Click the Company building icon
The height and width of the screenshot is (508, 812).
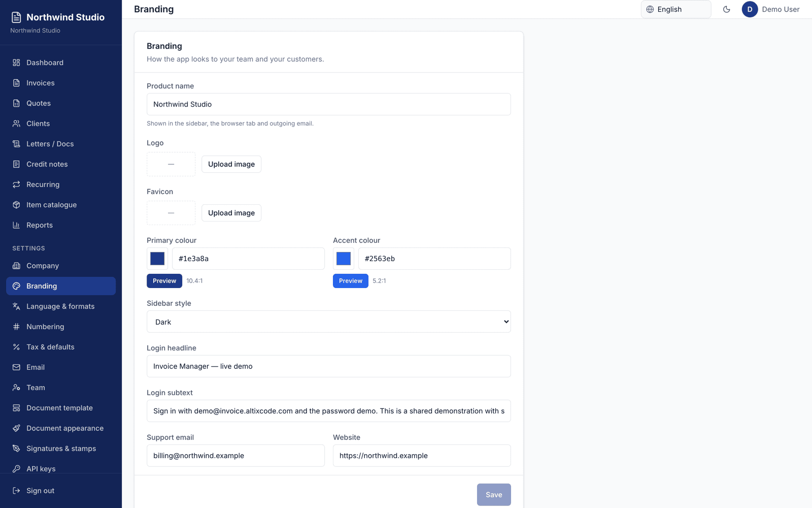click(x=16, y=266)
